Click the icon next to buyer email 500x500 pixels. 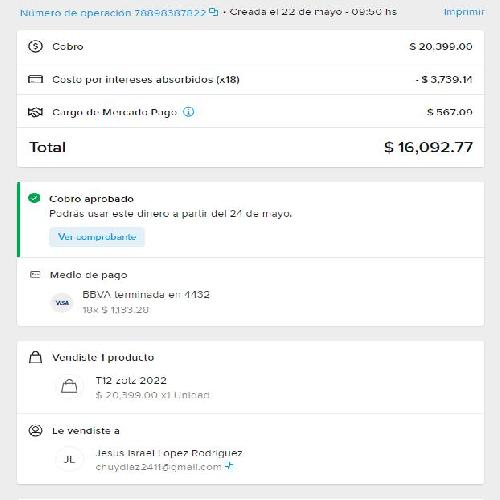click(x=229, y=465)
